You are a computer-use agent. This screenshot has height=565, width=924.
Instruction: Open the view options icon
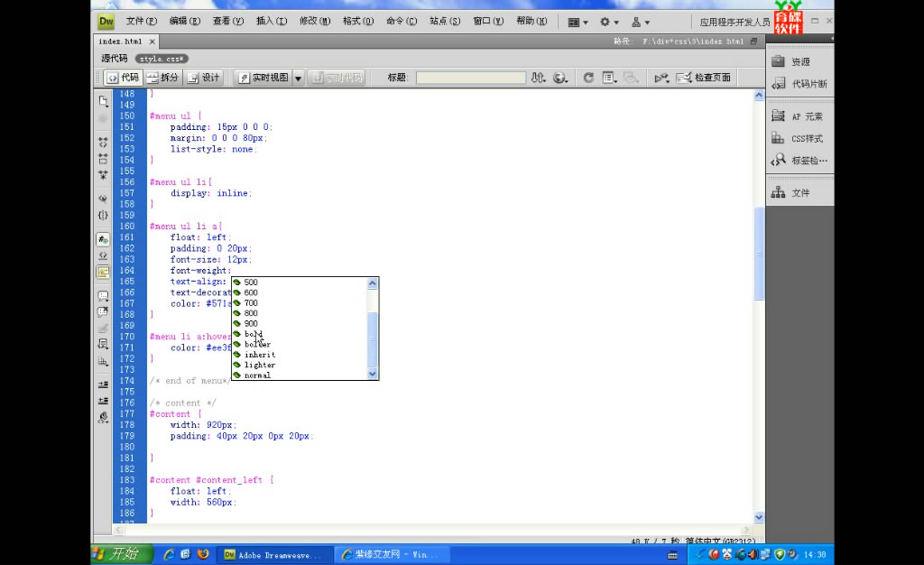[609, 78]
